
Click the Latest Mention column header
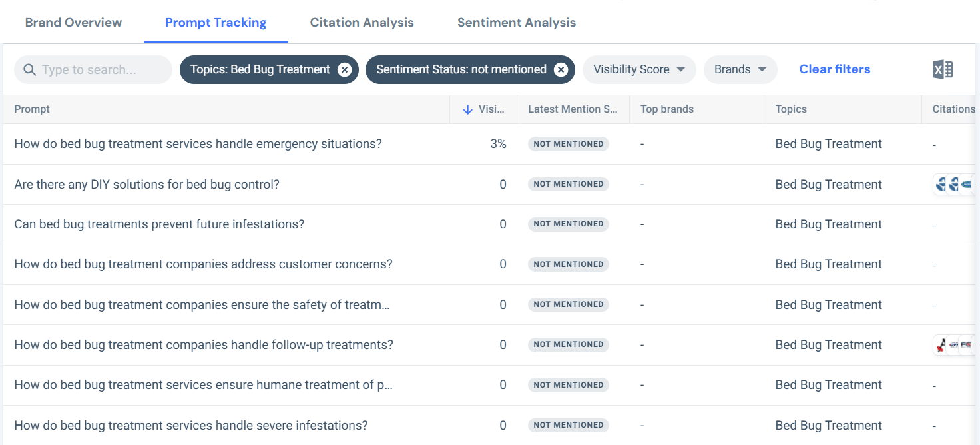[573, 109]
